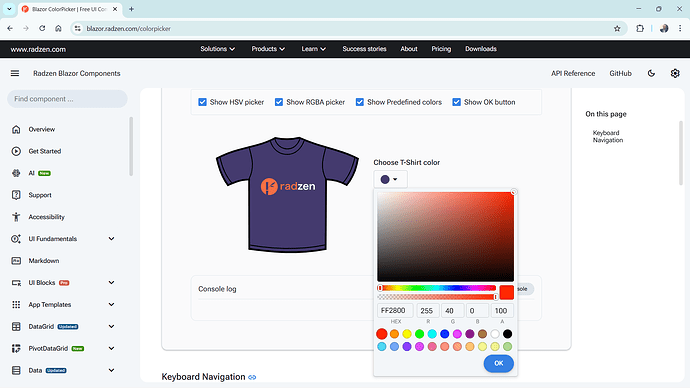The width and height of the screenshot is (690, 388).
Task: Click the Data sidebar icon
Action: 16,370
